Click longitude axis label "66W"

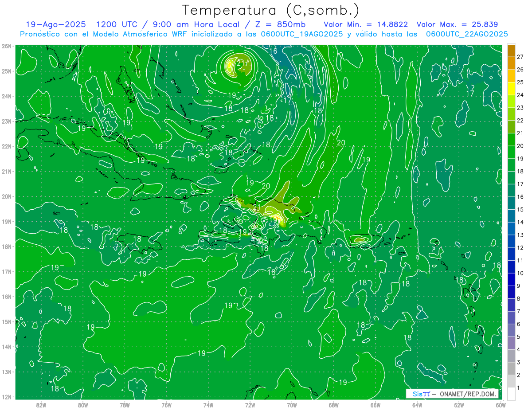point(376,405)
